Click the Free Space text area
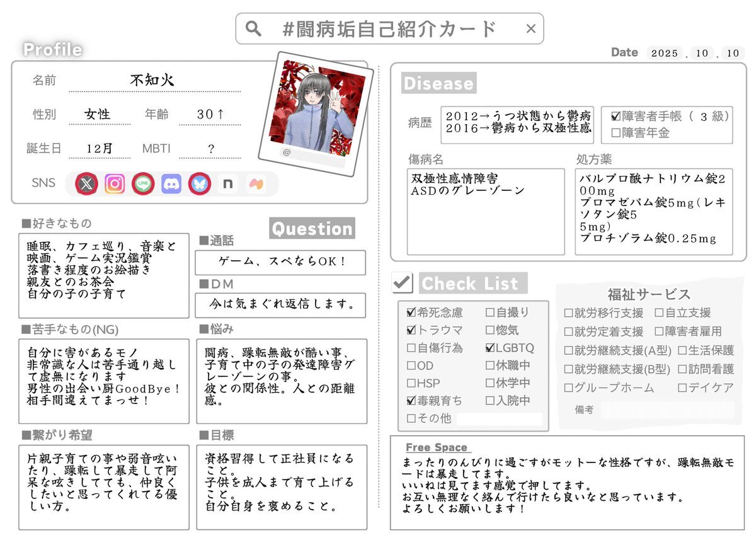756x540 pixels. [x=567, y=483]
